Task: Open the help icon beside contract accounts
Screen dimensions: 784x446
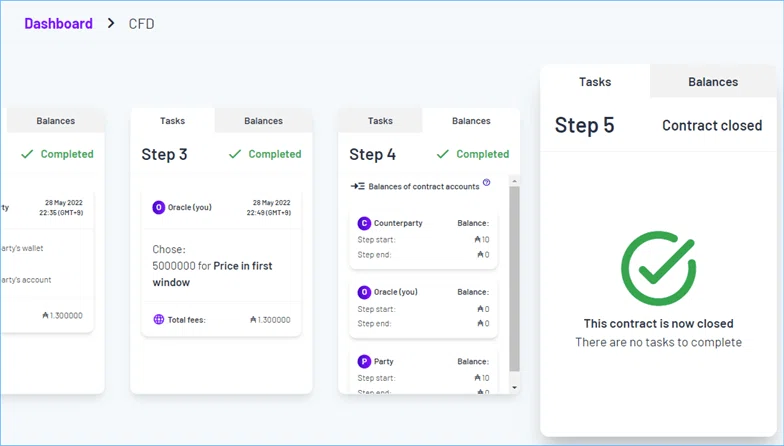Action: pos(486,182)
